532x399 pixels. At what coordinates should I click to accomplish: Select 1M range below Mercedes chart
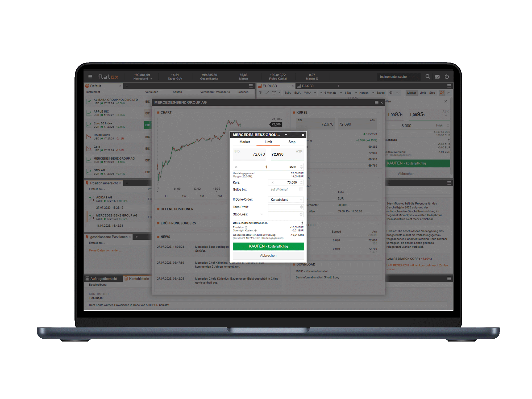(x=202, y=196)
